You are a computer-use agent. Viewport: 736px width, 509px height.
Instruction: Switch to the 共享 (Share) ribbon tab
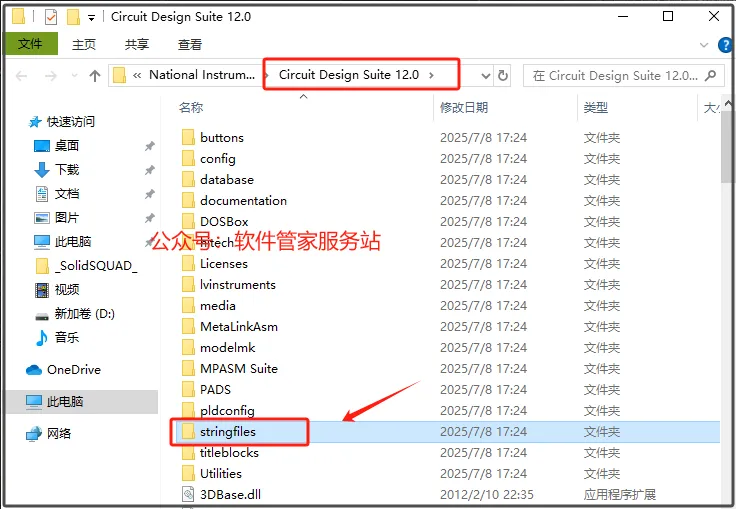(137, 45)
